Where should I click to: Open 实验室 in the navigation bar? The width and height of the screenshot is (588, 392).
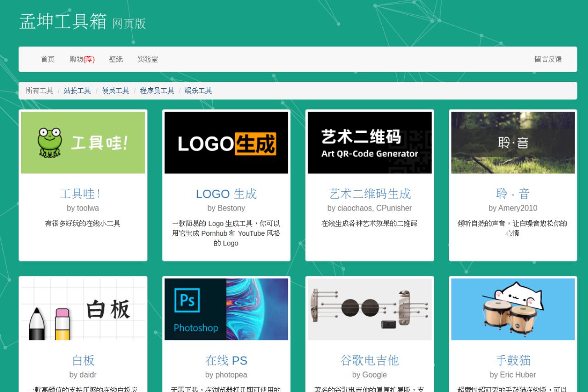(147, 59)
